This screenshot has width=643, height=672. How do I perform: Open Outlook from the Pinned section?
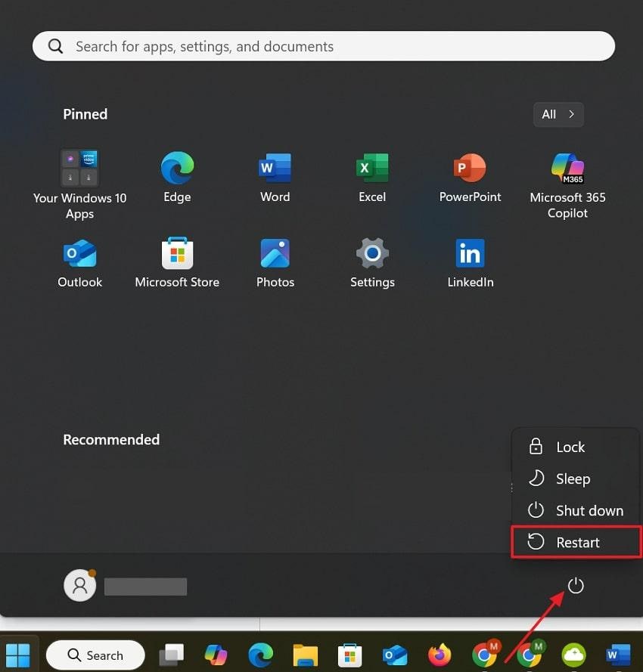[79, 262]
